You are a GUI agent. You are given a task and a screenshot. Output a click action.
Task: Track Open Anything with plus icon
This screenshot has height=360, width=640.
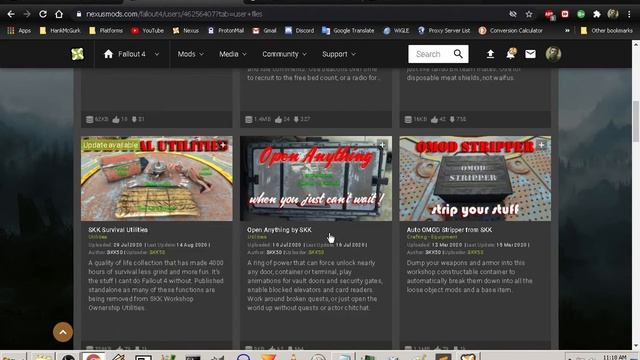382,145
